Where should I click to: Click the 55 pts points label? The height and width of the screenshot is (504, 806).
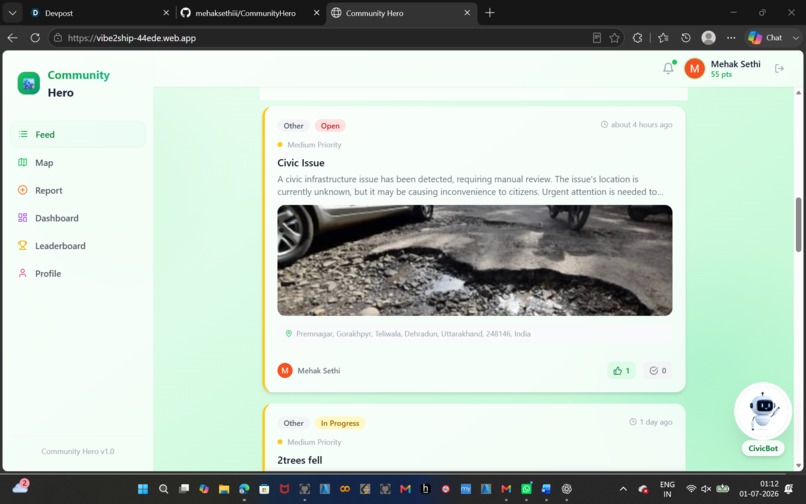click(x=721, y=75)
